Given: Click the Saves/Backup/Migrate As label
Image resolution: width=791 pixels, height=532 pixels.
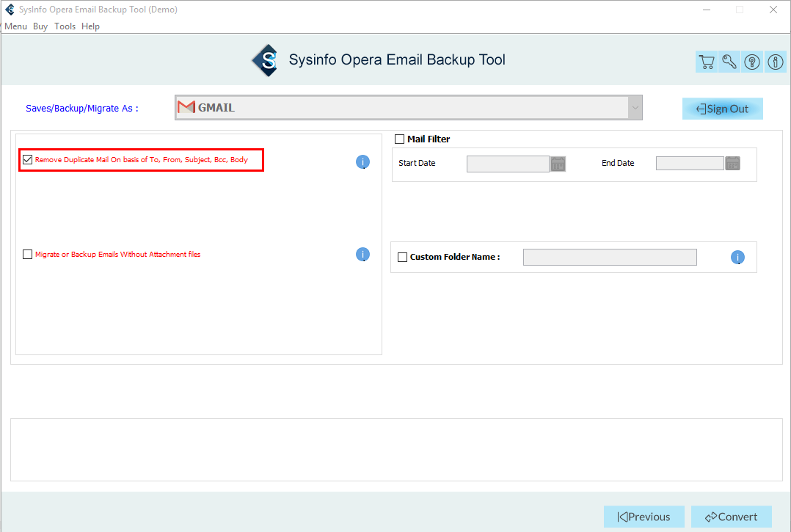Looking at the screenshot, I should click(x=81, y=109).
